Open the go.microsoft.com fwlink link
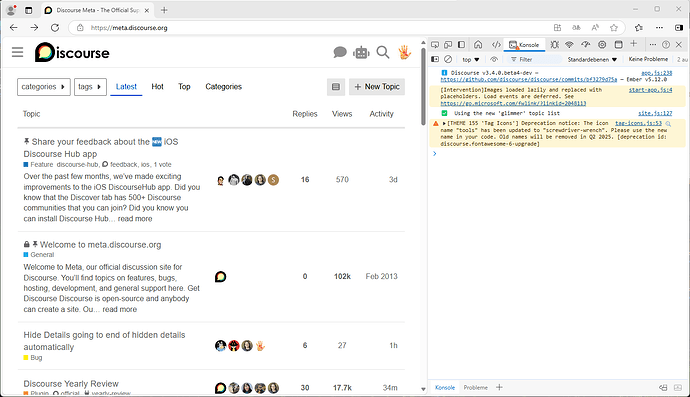The width and height of the screenshot is (690, 397). [513, 103]
